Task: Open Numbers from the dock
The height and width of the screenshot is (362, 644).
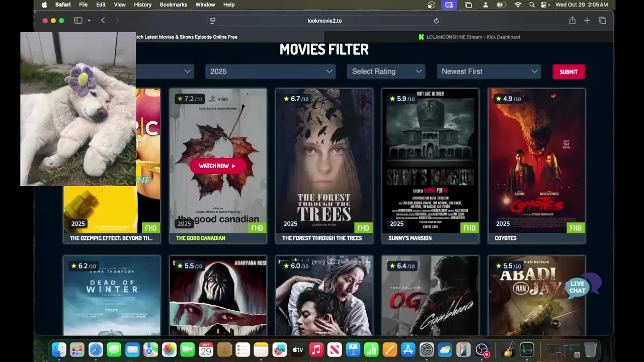Action: (x=371, y=349)
